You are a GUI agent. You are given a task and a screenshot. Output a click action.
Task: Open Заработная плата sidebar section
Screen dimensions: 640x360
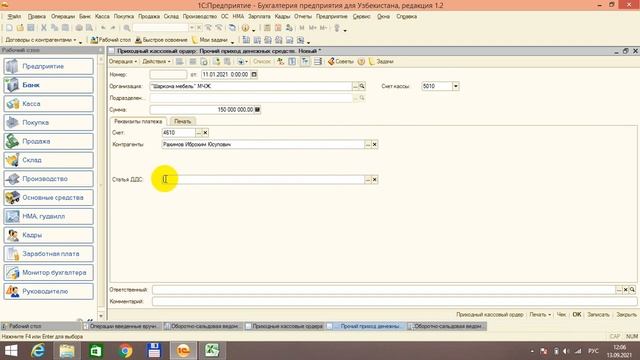click(49, 254)
